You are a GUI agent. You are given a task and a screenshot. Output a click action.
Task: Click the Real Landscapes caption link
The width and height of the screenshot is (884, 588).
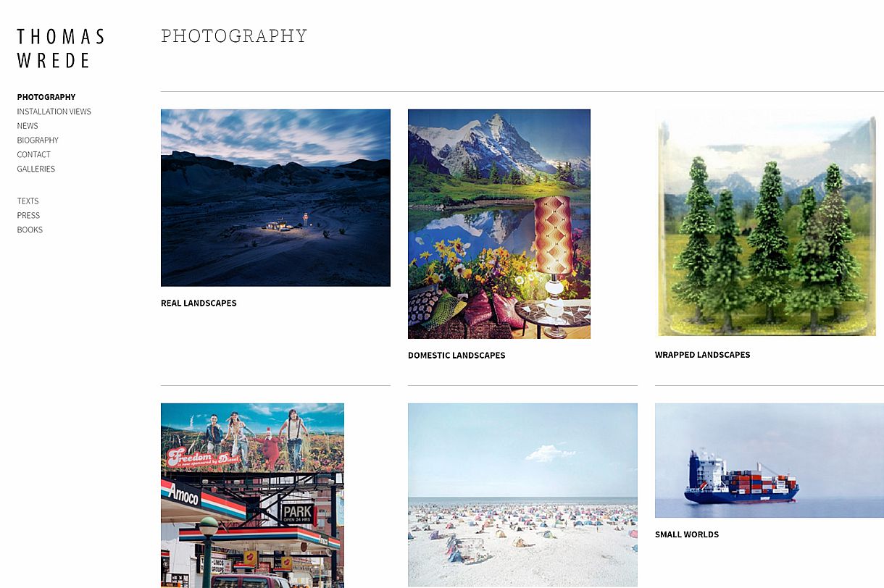[x=199, y=303]
